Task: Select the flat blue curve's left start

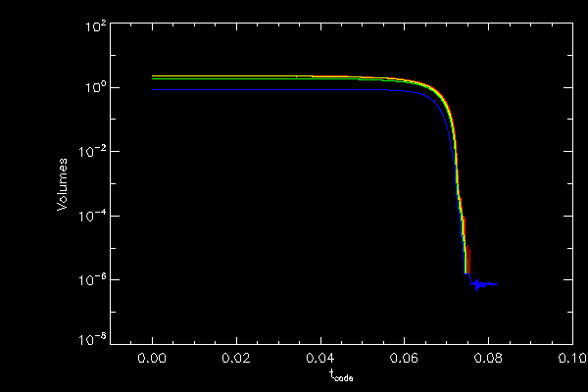Action: (x=155, y=88)
